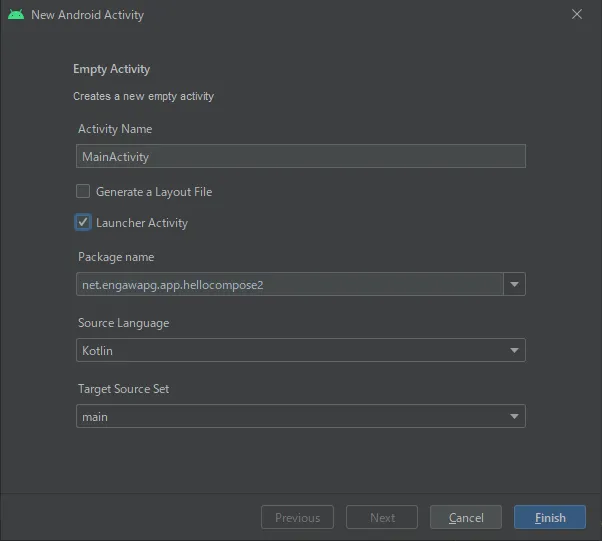Click the Source Language label
The height and width of the screenshot is (541, 602).
click(123, 323)
